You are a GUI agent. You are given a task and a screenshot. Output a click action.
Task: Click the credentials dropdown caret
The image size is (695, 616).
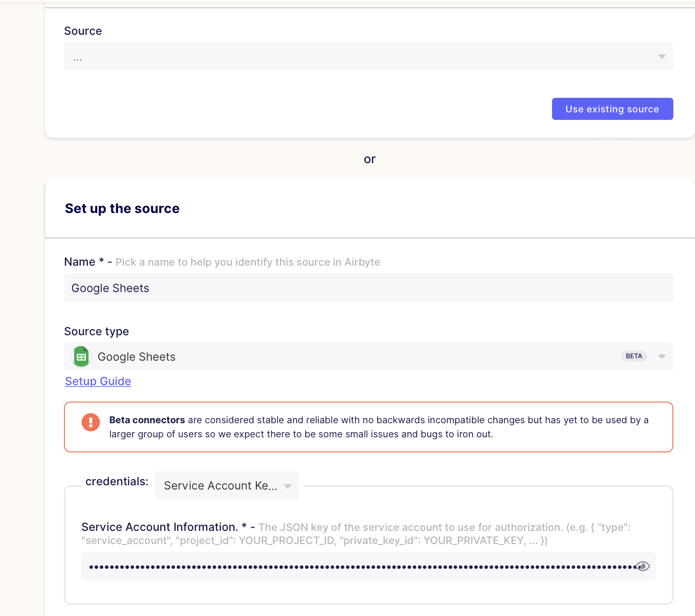point(288,486)
